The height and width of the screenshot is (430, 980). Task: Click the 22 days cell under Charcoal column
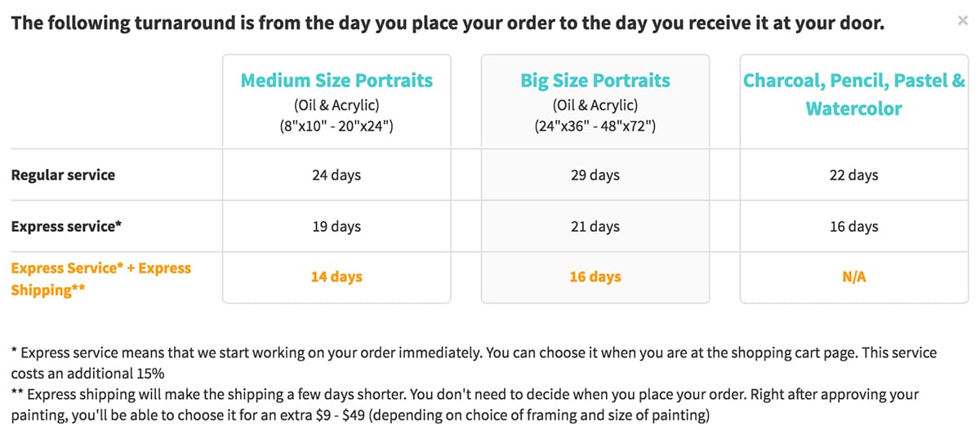tap(854, 175)
